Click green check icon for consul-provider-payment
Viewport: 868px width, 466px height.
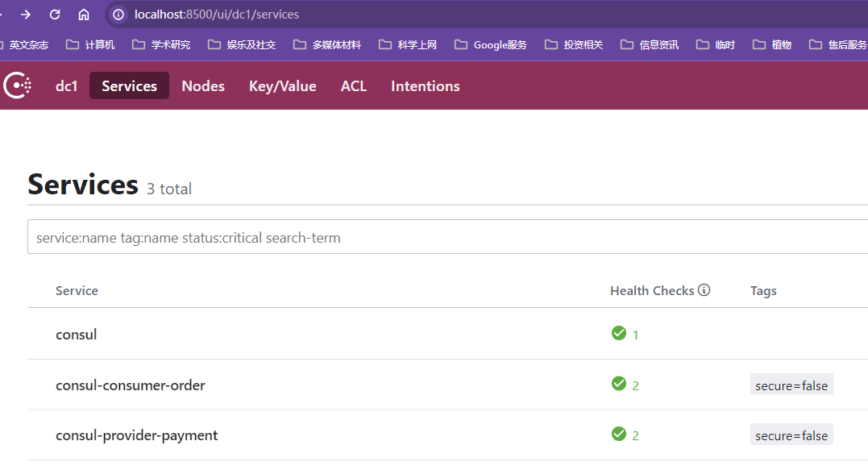[x=619, y=434]
